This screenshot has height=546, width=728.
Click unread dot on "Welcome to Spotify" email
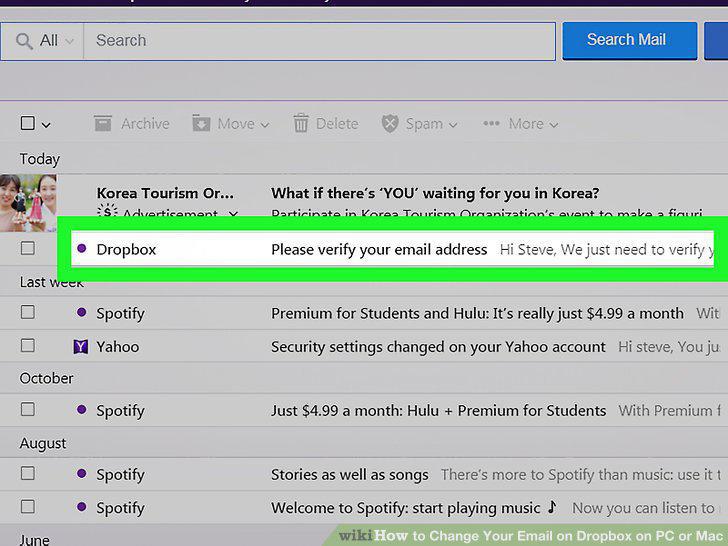[82, 507]
